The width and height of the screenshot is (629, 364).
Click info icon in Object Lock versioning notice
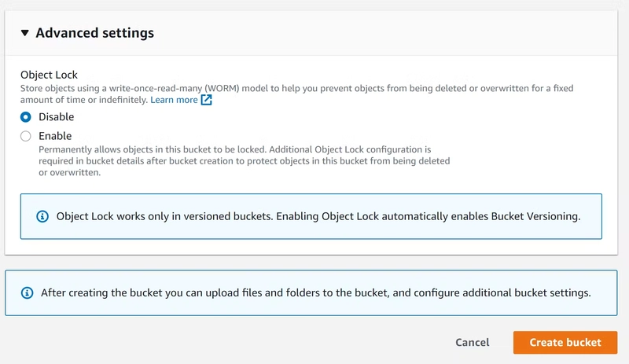[x=42, y=216]
